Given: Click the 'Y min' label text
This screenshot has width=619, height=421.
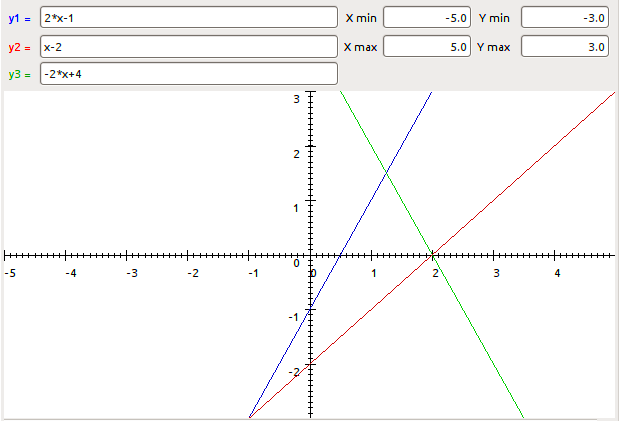Looking at the screenshot, I should click(494, 18).
